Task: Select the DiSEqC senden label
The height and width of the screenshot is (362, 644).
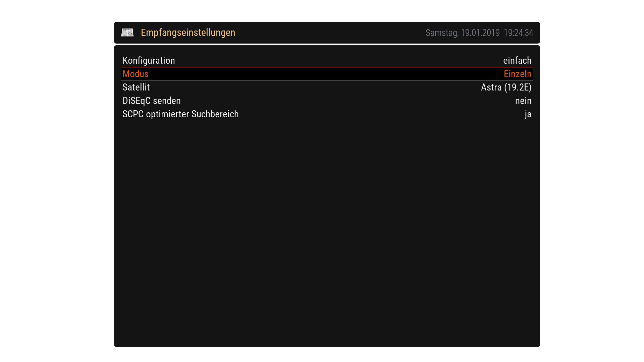Action: [x=151, y=101]
